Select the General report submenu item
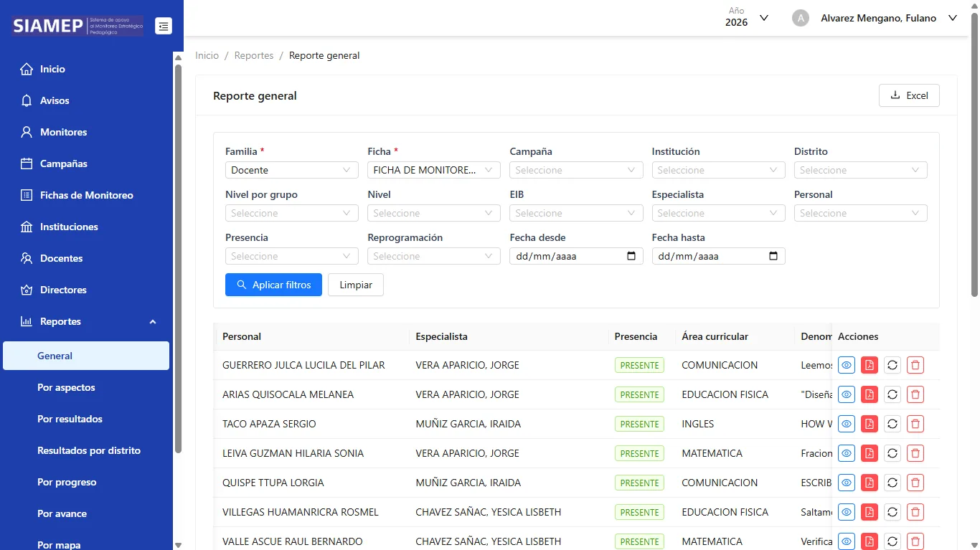Screen dimensions: 980x550 [x=86, y=356]
